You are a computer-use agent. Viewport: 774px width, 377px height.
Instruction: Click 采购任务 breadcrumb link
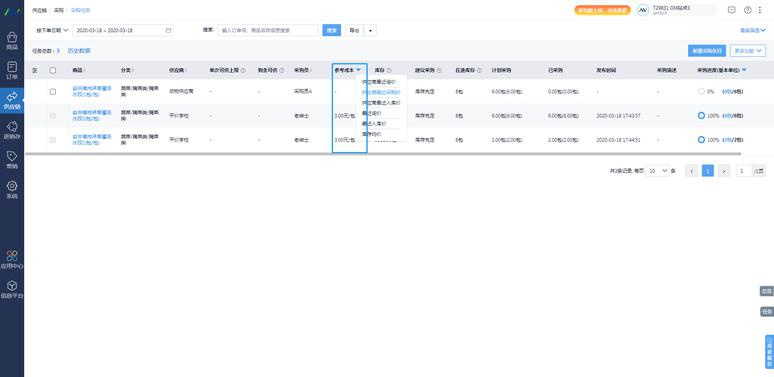click(x=80, y=10)
